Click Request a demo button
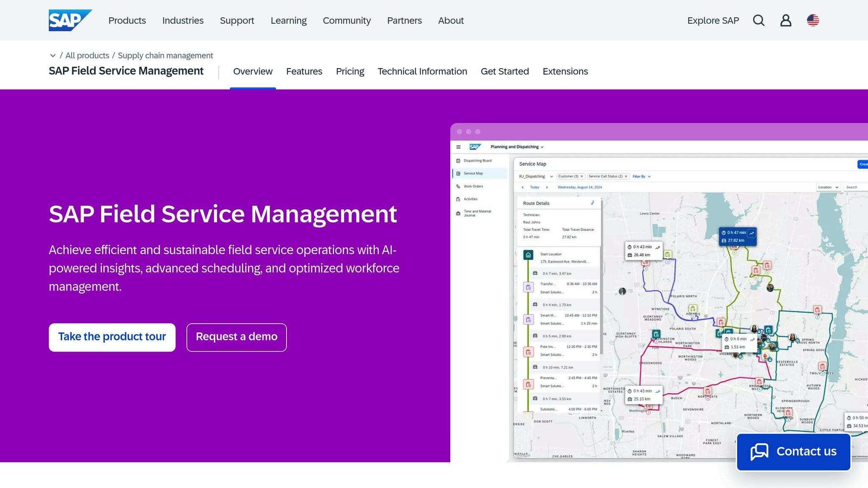 [x=236, y=337]
